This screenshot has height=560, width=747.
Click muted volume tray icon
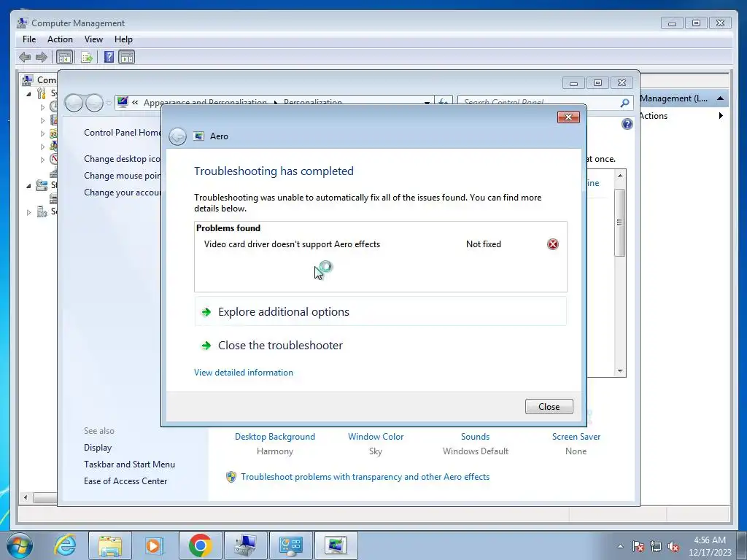[673, 546]
